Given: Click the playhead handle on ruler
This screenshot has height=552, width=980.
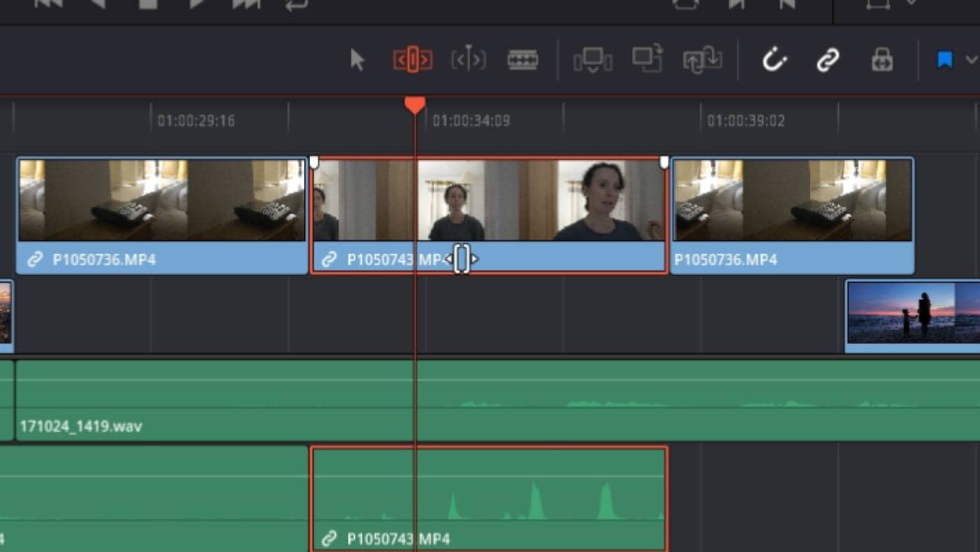Looking at the screenshot, I should (415, 105).
